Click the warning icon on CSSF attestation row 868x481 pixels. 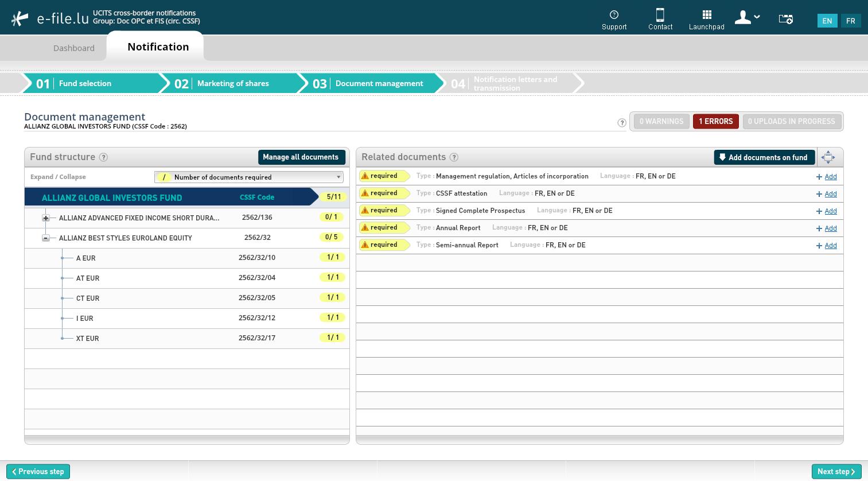[x=365, y=193]
